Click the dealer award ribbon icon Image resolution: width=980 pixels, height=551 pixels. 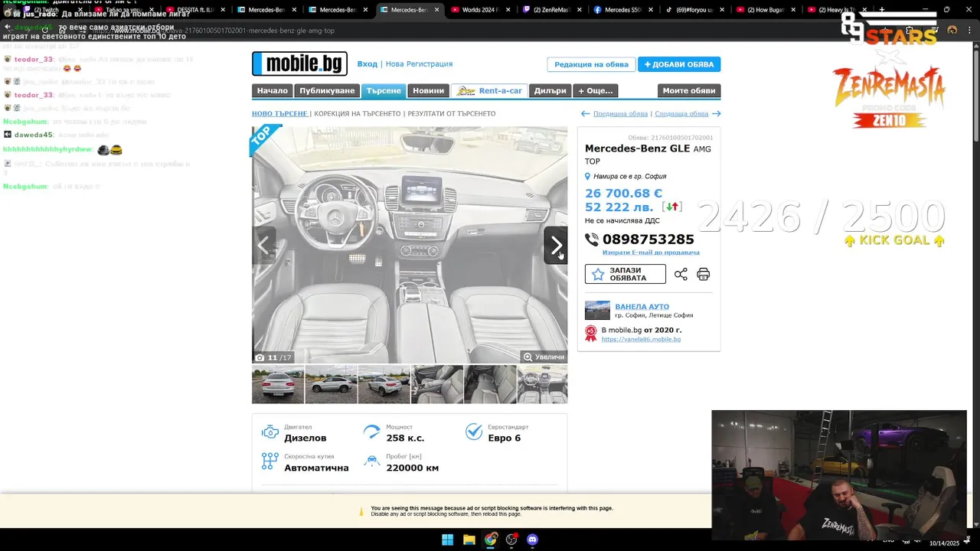pos(591,334)
